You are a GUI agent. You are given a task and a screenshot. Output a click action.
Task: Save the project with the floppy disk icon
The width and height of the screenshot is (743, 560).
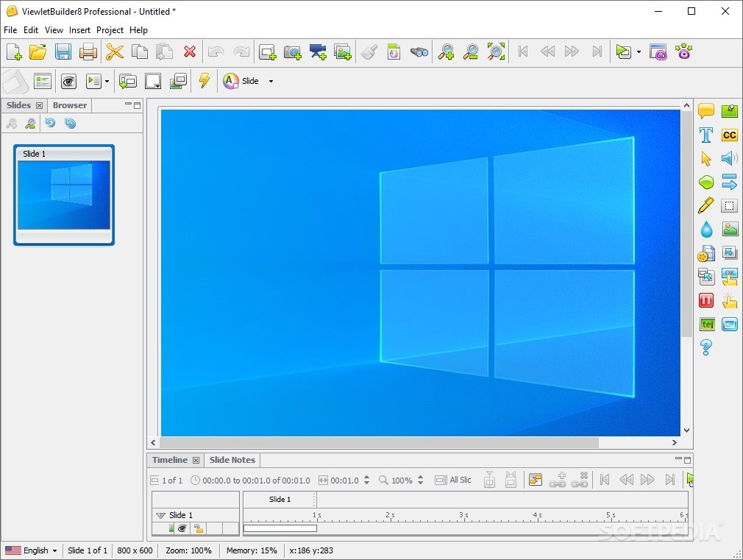(63, 52)
